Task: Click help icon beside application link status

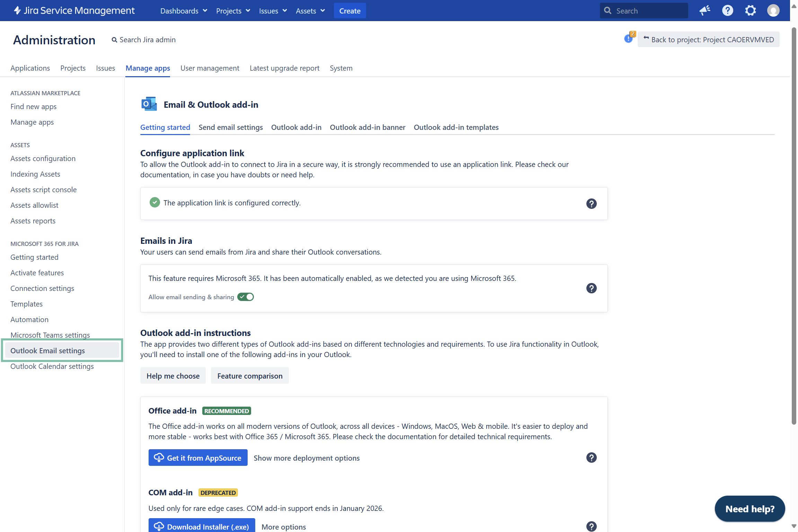Action: [x=591, y=204]
